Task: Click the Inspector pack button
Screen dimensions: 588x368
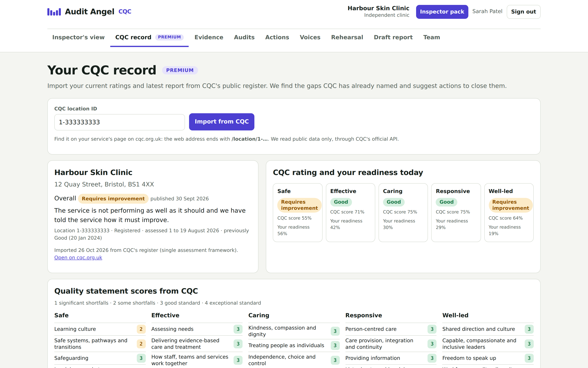Action: pos(442,12)
